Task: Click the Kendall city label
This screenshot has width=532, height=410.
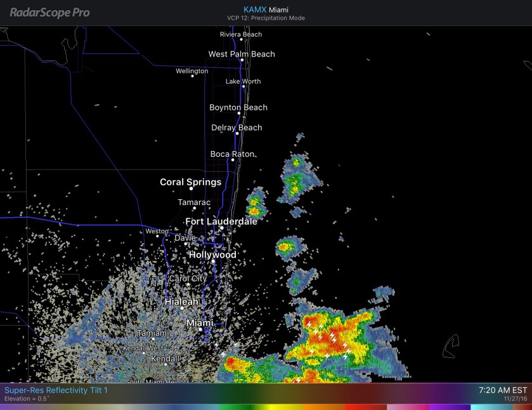Action: click(165, 359)
